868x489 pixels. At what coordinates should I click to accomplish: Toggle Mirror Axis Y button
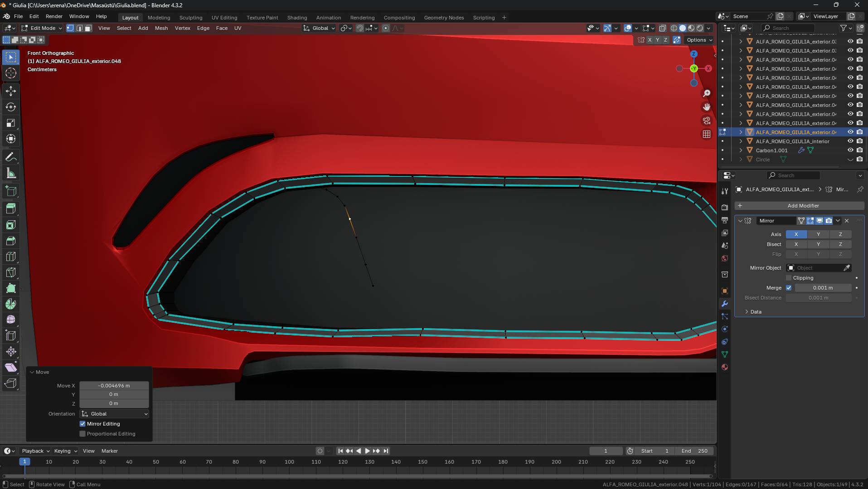pos(818,234)
